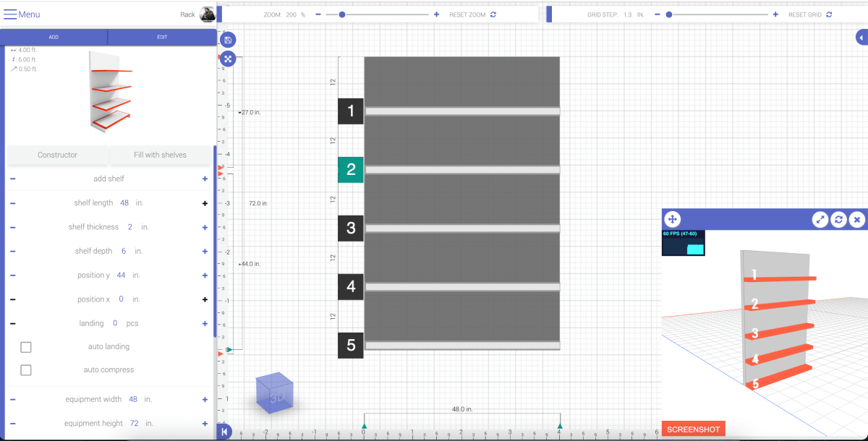The width and height of the screenshot is (868, 441).
Task: Click the fit-to-view crosshair icon below save
Action: (228, 59)
